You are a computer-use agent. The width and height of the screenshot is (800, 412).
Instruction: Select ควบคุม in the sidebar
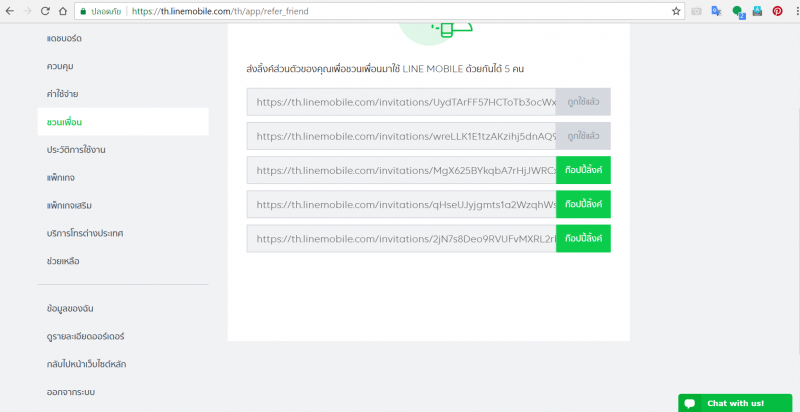60,66
